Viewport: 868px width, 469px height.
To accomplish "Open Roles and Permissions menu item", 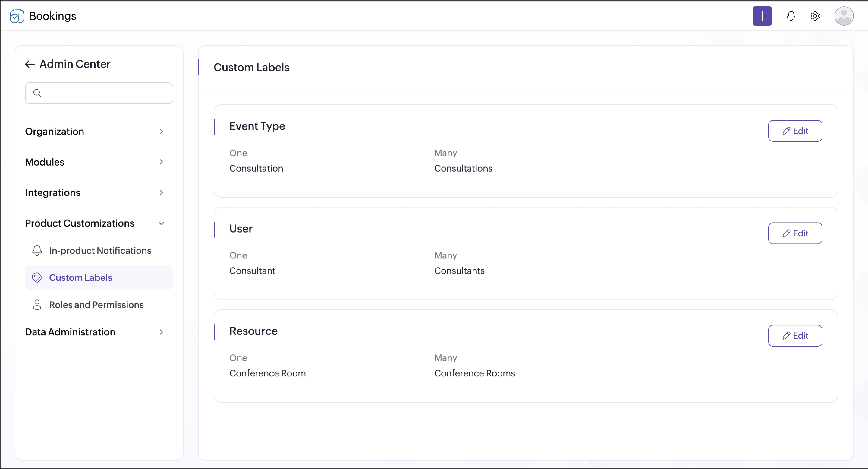I will (96, 305).
